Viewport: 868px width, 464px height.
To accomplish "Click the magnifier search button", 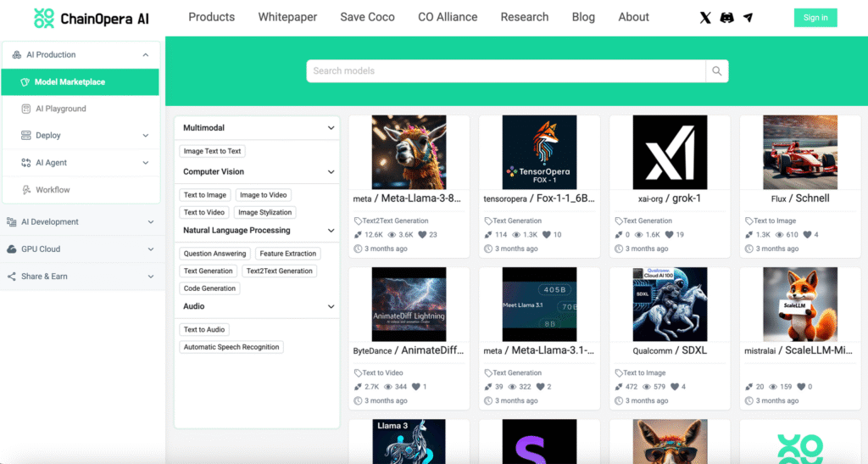I will (717, 71).
